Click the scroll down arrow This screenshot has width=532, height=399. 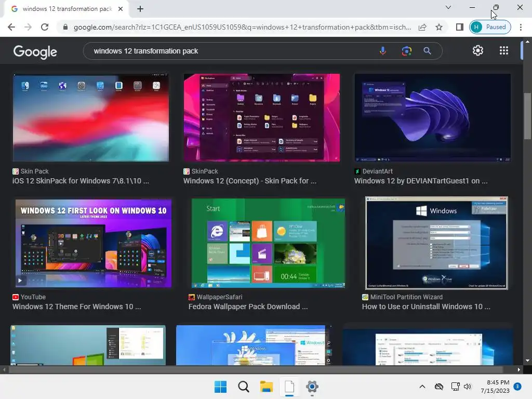[527, 361]
